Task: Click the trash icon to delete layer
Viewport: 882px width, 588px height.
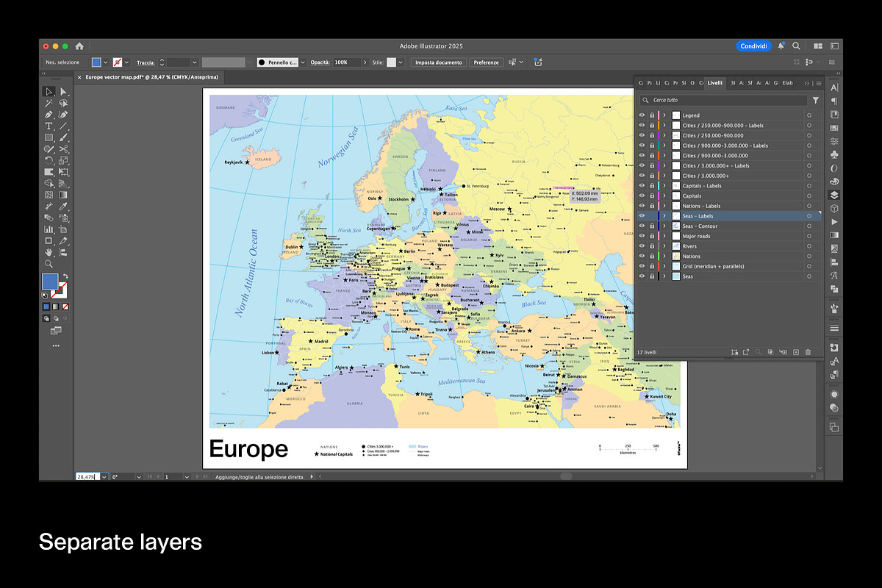Action: pyautogui.click(x=808, y=353)
